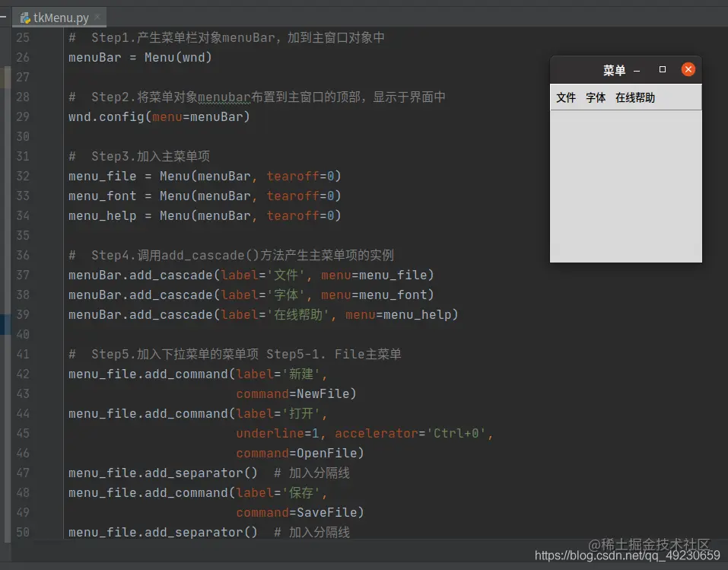The width and height of the screenshot is (728, 570).
Task: Select line number 25 in the editor gutter
Action: tap(23, 37)
